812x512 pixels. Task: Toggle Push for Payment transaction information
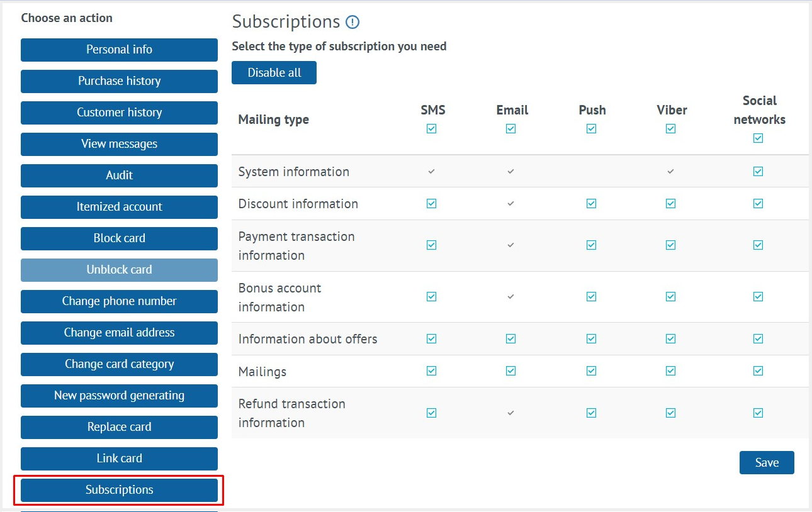click(591, 245)
